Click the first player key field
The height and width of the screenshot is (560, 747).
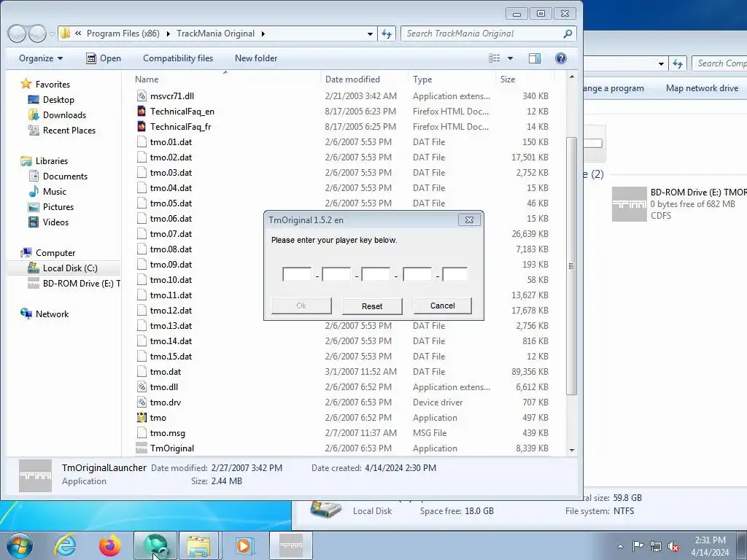(297, 274)
